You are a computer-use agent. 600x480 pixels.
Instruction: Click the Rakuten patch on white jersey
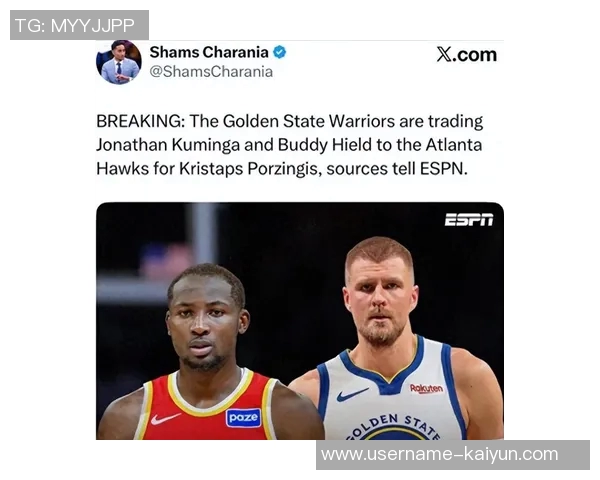[x=426, y=389]
